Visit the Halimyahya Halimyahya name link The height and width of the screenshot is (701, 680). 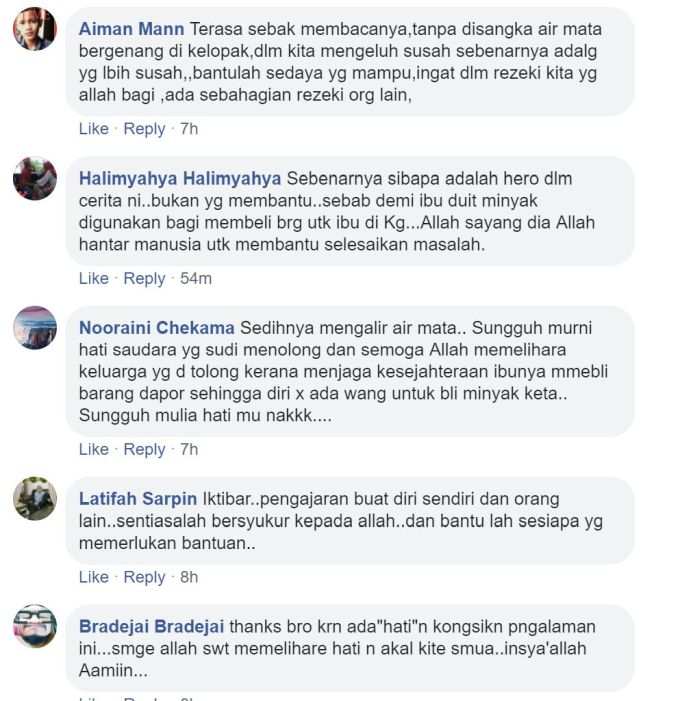(180, 178)
